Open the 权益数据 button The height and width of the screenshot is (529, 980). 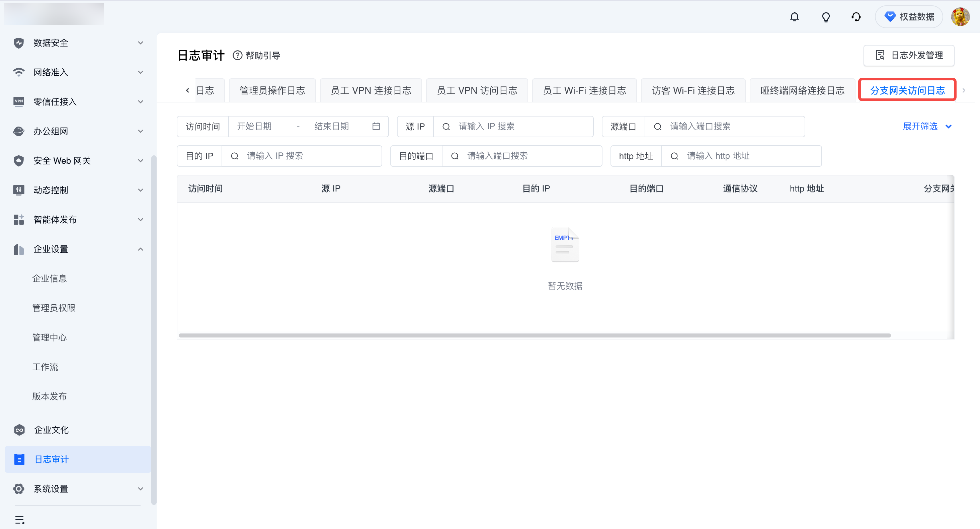point(909,17)
